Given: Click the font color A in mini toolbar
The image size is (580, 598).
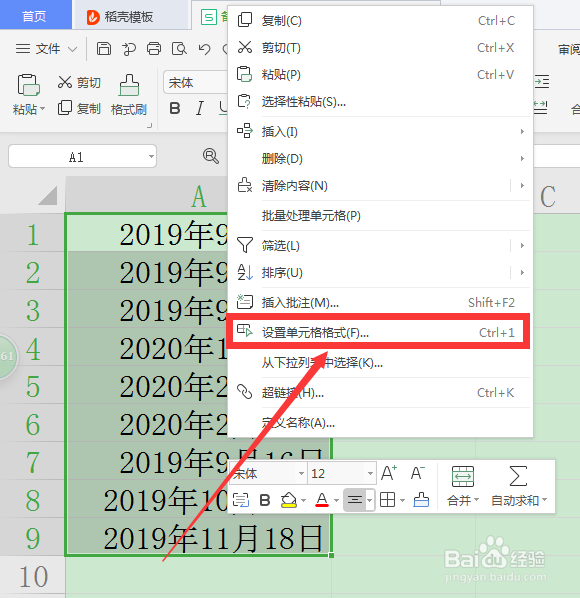Looking at the screenshot, I should pyautogui.click(x=322, y=500).
